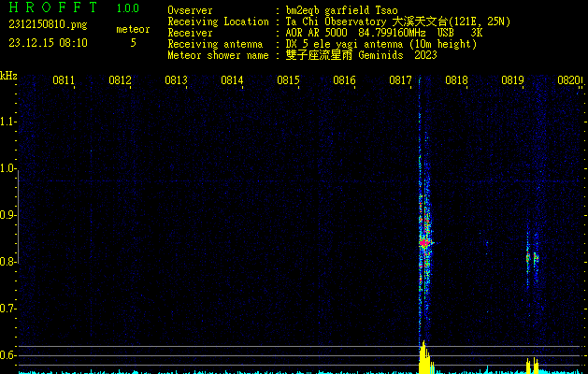
Task: Click the tall yellow power peak
Action: (423, 358)
